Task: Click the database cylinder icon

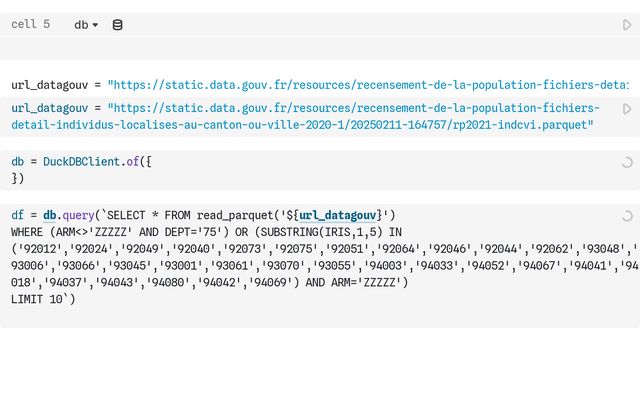Action: [x=117, y=25]
